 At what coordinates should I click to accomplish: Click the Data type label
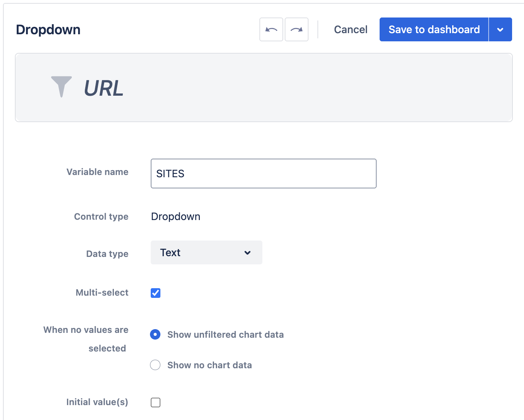(x=107, y=254)
